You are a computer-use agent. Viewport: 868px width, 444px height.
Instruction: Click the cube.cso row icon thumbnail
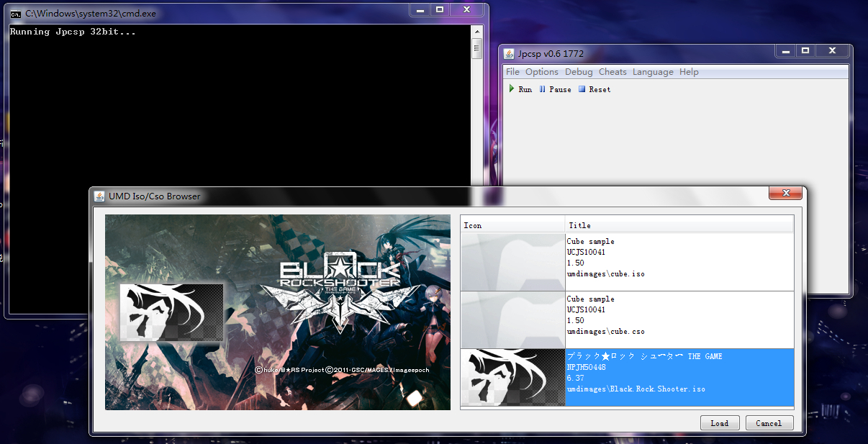pos(513,320)
